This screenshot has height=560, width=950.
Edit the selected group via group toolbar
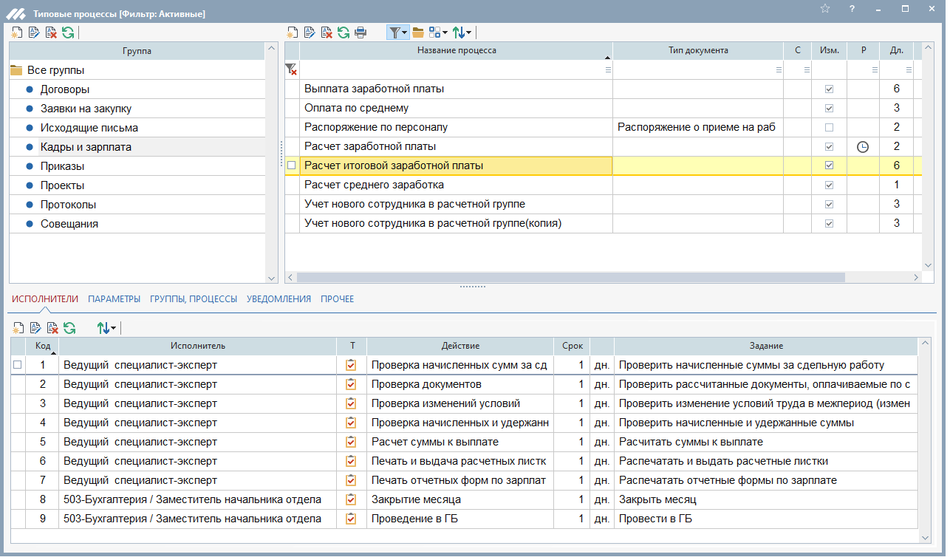tap(34, 33)
